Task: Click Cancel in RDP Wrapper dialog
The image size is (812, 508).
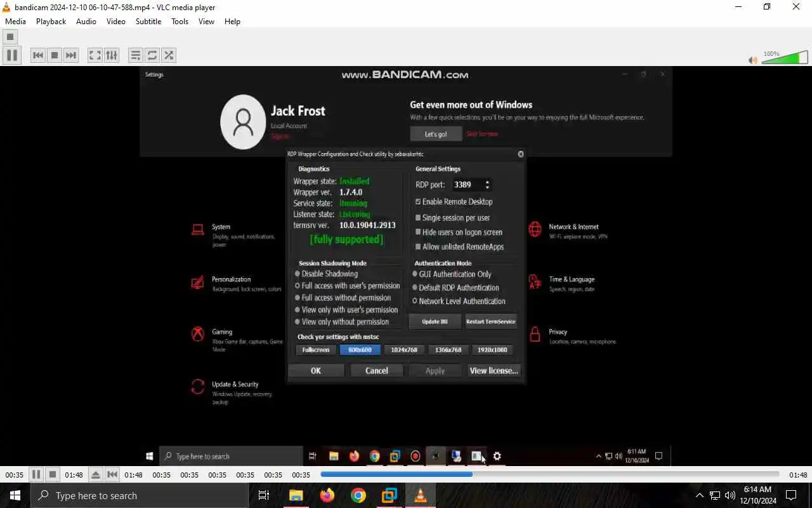Action: coord(377,371)
